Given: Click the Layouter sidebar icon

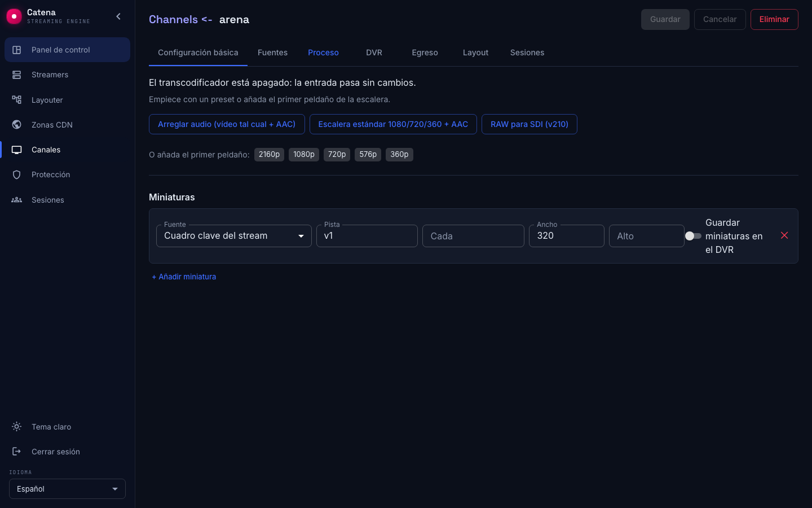Looking at the screenshot, I should (x=17, y=100).
